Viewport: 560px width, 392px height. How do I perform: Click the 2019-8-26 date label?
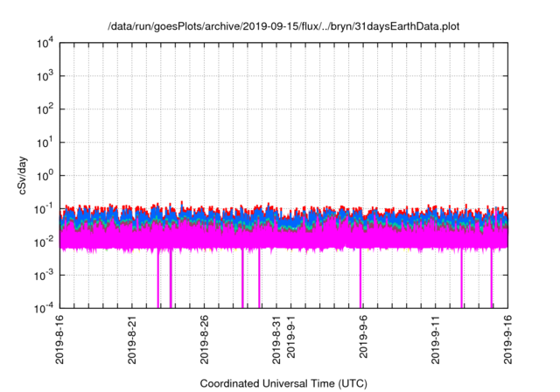coord(204,339)
